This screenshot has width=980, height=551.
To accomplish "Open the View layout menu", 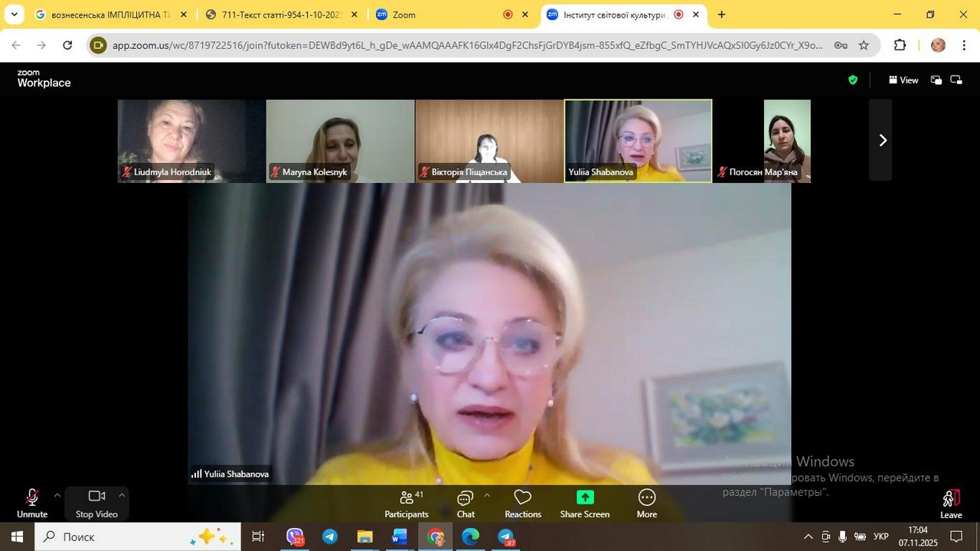I will (x=903, y=80).
